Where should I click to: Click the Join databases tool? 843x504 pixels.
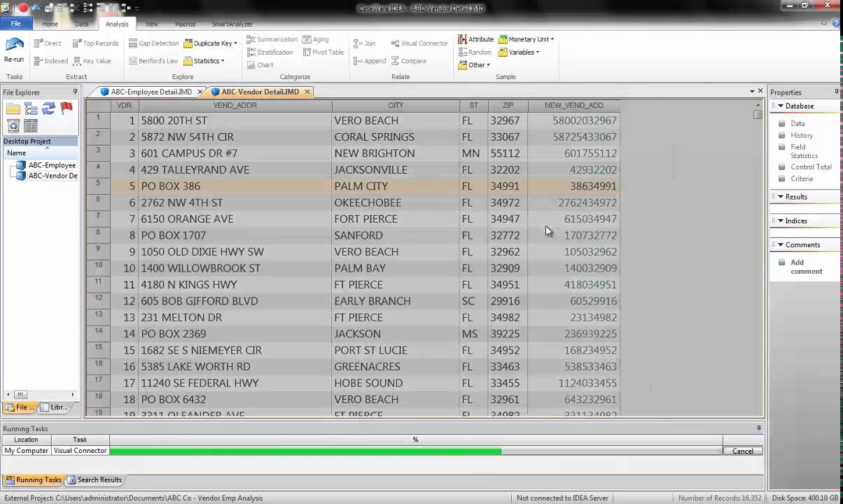coord(364,43)
